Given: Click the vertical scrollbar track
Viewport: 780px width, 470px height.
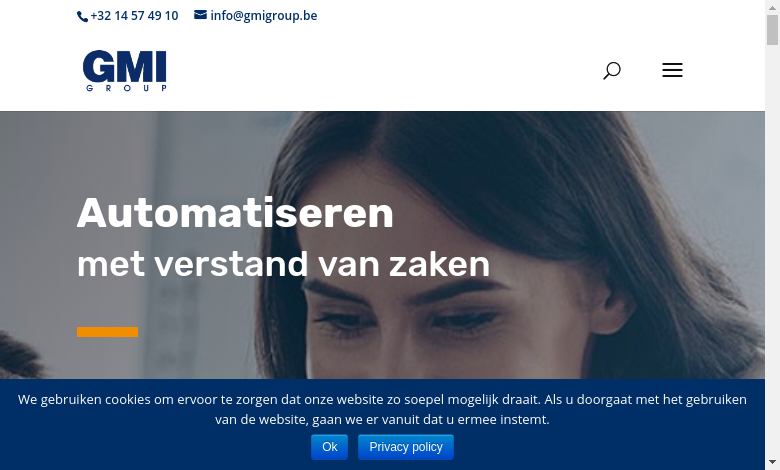Looking at the screenshot, I should point(772,249).
